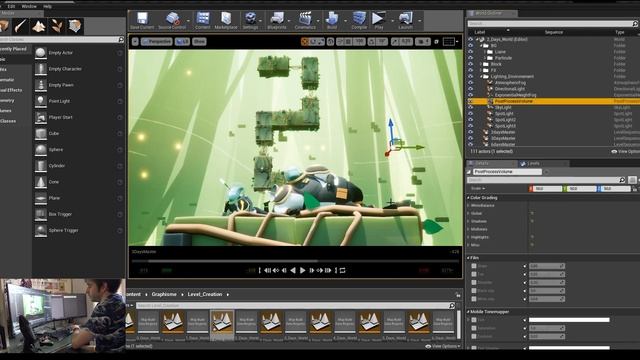Toggle the sequencer loop button
640x360 pixels.
342,270
